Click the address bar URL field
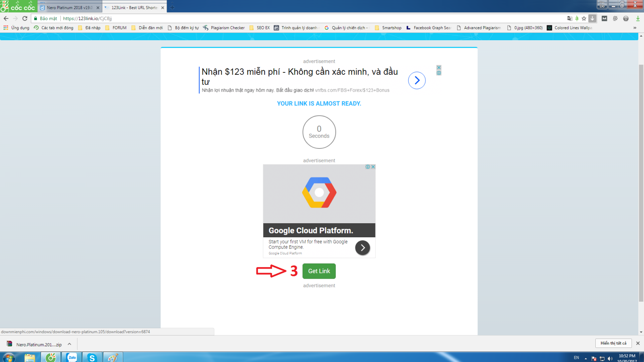644x362 pixels. pos(282,19)
